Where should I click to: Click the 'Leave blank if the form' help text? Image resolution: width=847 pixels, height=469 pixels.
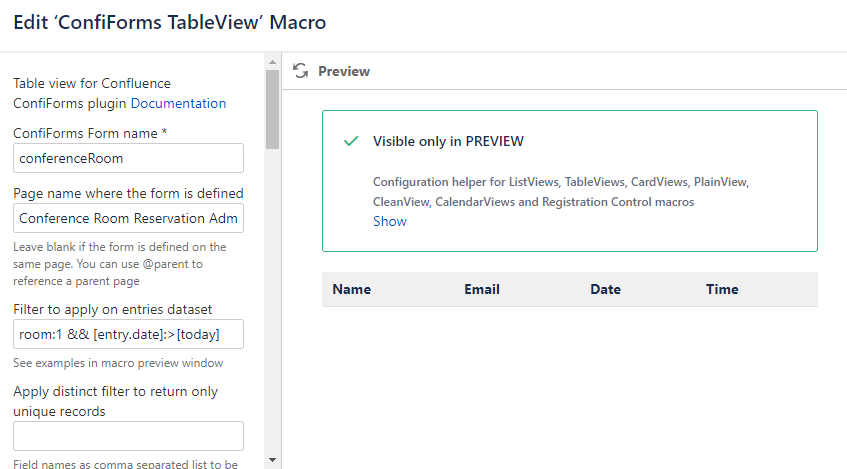click(x=120, y=264)
